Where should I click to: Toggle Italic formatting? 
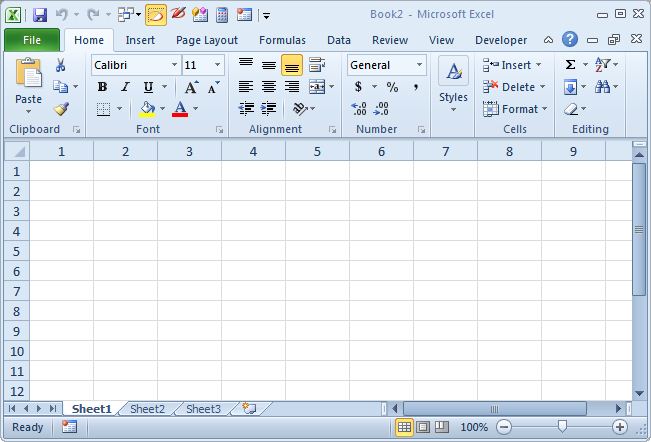click(126, 87)
